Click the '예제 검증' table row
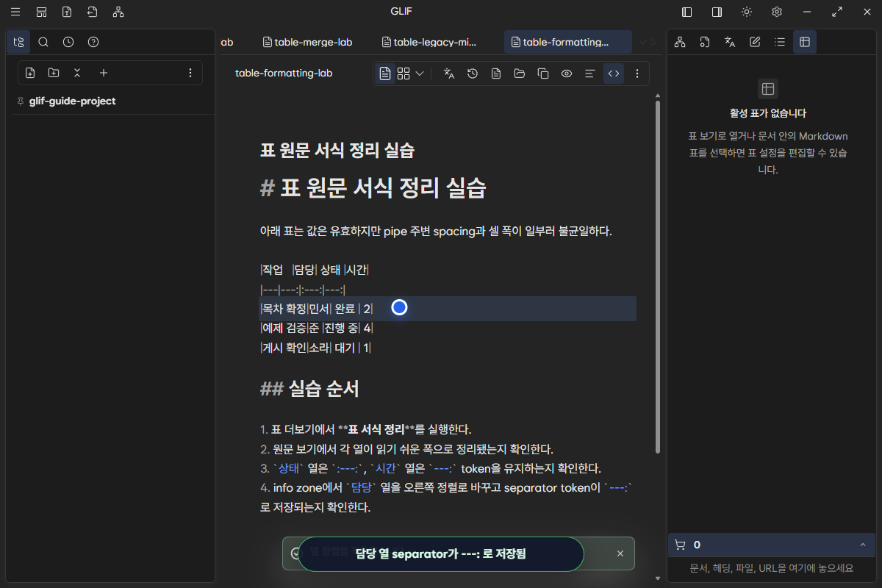 (x=317, y=328)
